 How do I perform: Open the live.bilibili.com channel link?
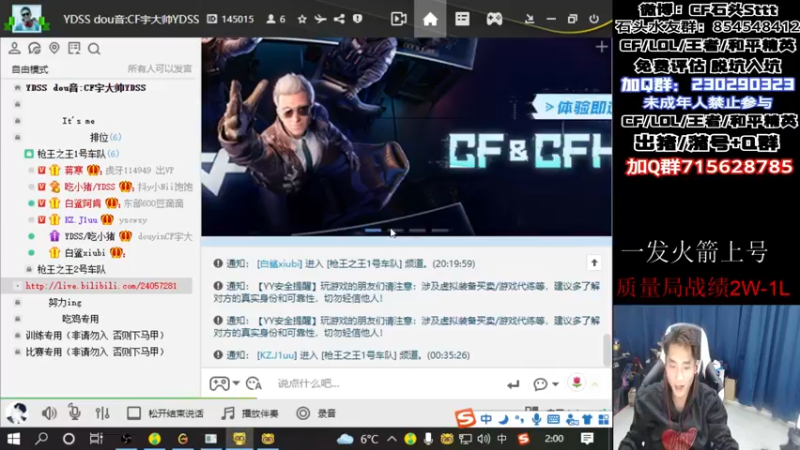tap(101, 286)
